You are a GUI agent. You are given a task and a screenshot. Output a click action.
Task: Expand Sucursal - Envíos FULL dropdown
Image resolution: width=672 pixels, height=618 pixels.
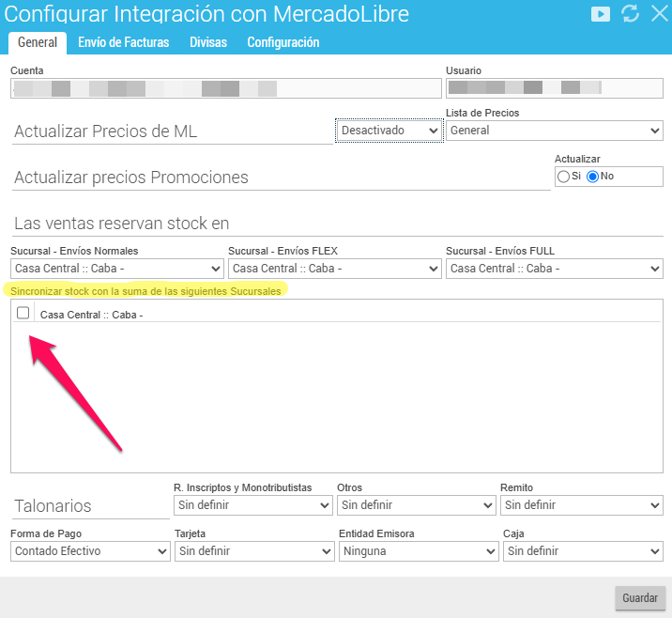tap(555, 269)
